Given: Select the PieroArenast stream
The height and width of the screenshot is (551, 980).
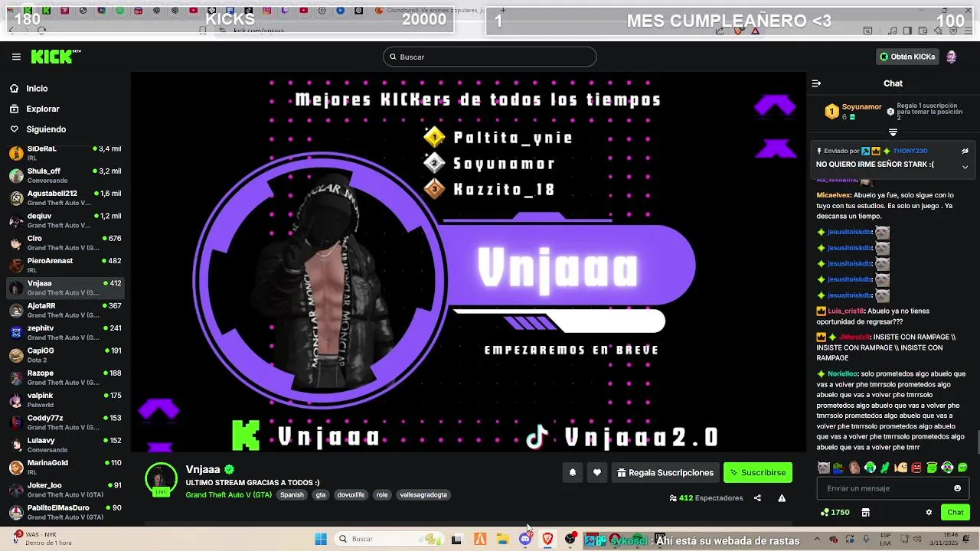Looking at the screenshot, I should (x=65, y=265).
